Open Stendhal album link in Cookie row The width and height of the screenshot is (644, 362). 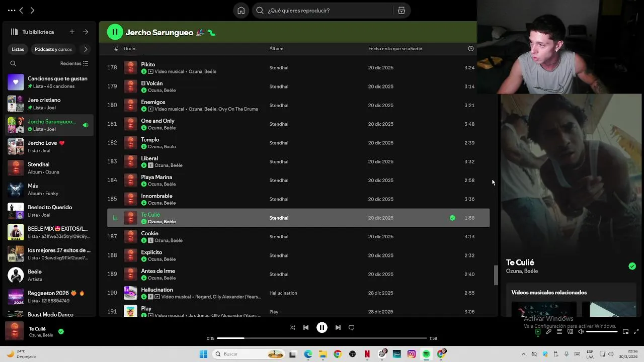tap(279, 237)
